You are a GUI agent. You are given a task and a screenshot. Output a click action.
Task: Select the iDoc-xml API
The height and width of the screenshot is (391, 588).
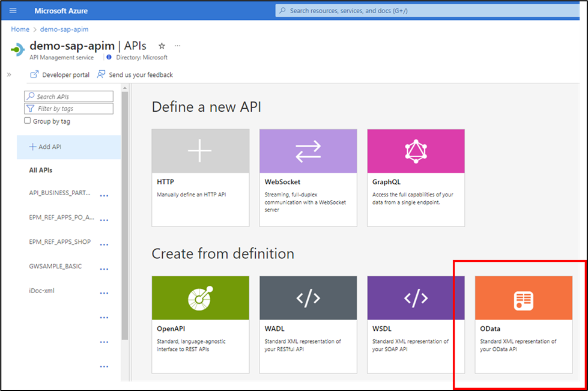click(x=41, y=291)
